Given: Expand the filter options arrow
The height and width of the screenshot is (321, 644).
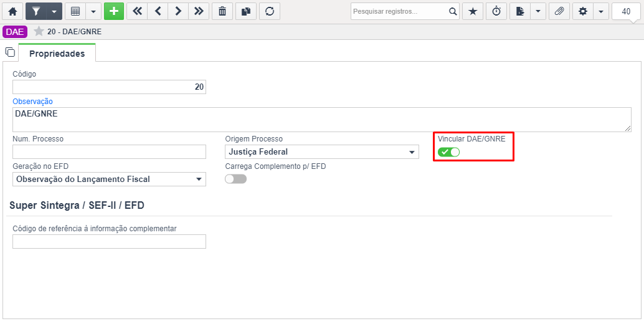Looking at the screenshot, I should (54, 11).
